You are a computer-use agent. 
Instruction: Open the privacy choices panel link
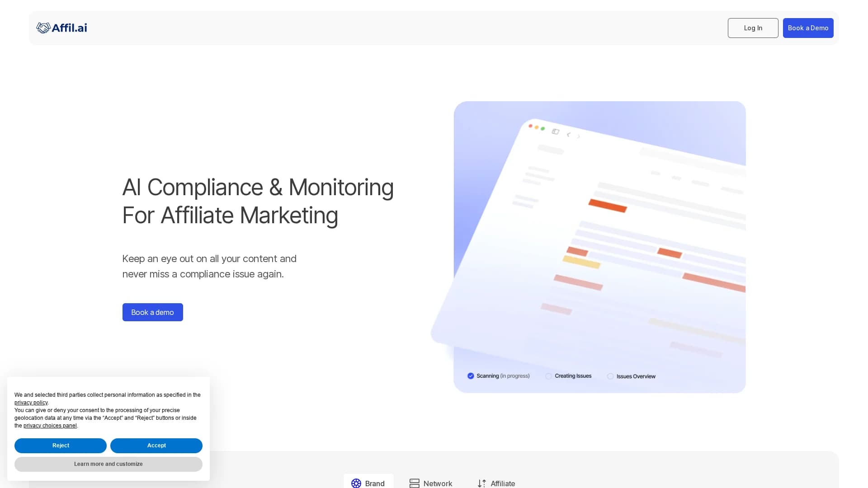click(50, 426)
